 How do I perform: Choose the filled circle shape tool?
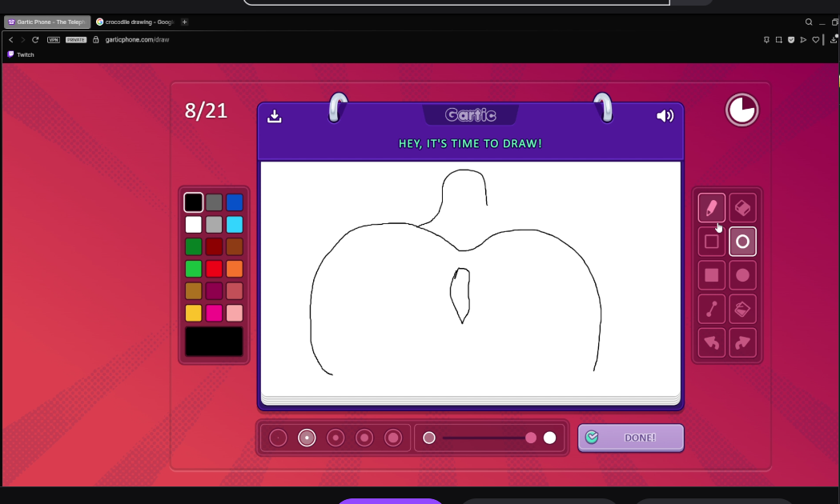coord(742,275)
